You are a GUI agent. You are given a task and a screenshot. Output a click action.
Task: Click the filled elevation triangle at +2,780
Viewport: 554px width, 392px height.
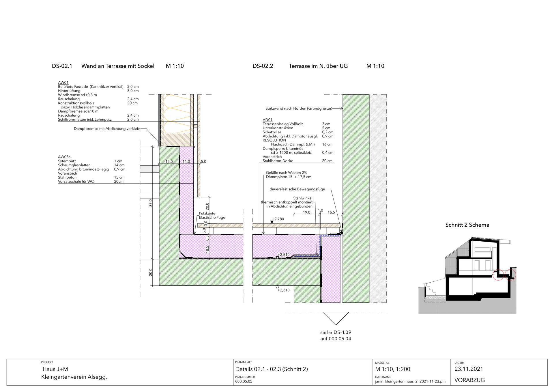pyautogui.click(x=272, y=222)
